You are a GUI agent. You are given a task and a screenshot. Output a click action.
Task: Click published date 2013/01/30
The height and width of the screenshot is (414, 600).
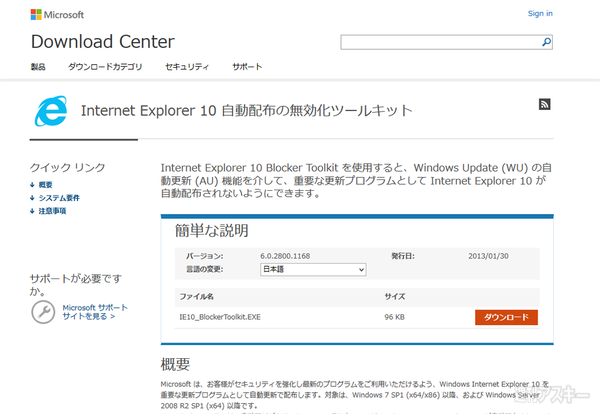tap(488, 256)
